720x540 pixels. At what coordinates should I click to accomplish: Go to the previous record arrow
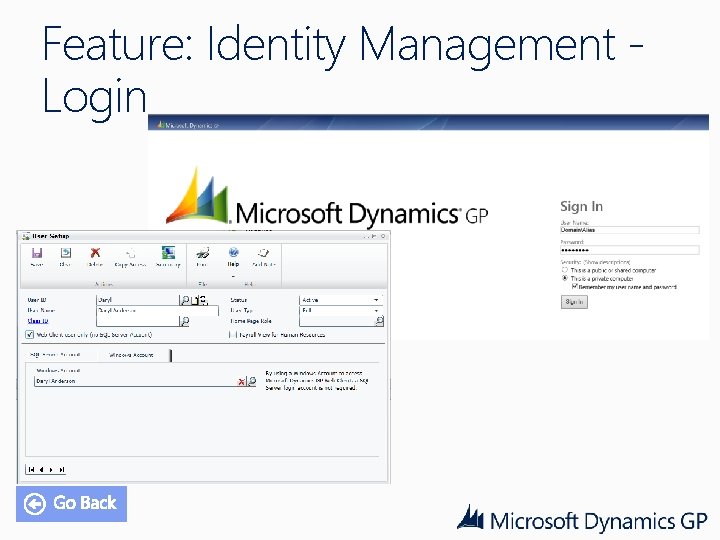pos(41,469)
